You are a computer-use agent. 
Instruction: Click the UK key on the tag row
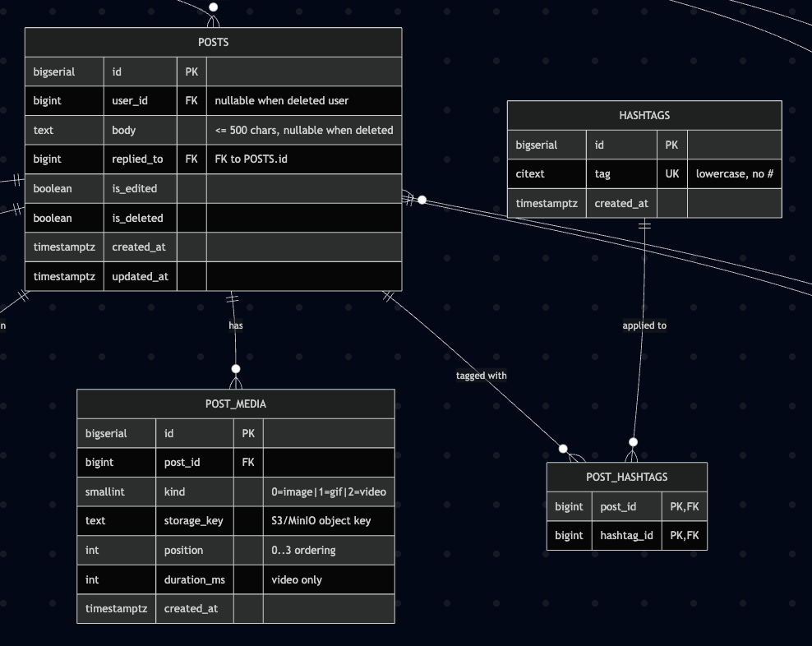point(671,173)
